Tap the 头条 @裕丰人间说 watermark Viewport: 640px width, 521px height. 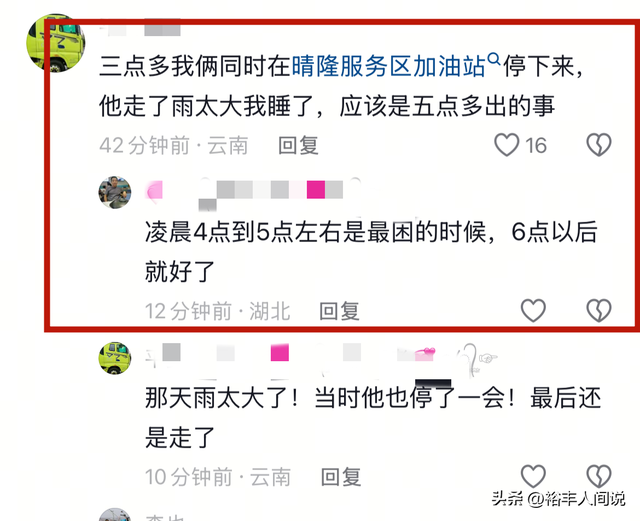(x=558, y=499)
